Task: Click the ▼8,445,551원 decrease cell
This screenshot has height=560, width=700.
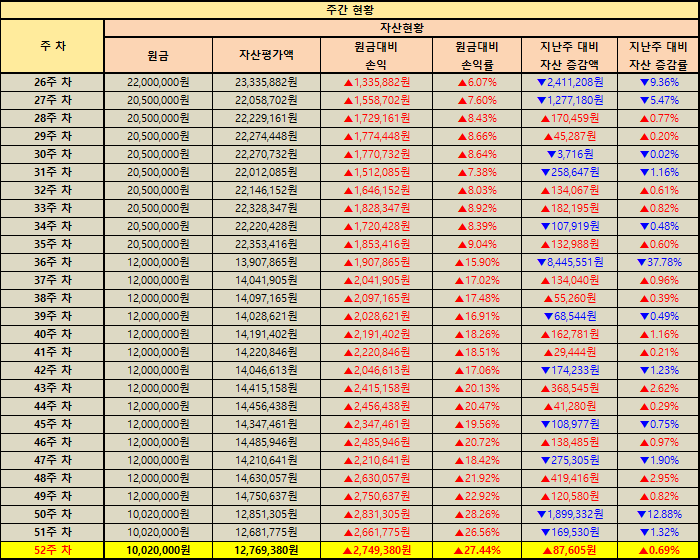Action: 568,262
